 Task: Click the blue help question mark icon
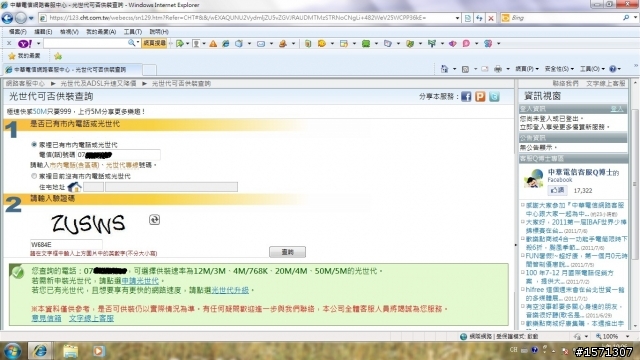613,69
